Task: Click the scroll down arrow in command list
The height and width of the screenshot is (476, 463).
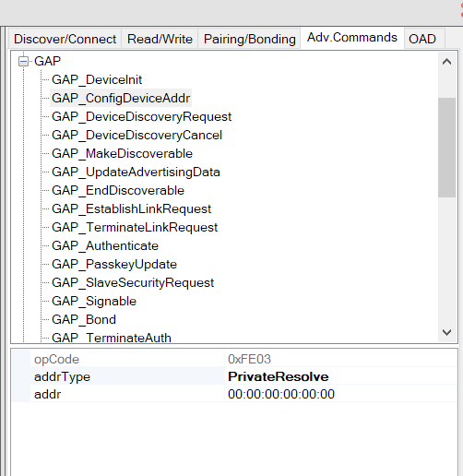Action: (446, 332)
